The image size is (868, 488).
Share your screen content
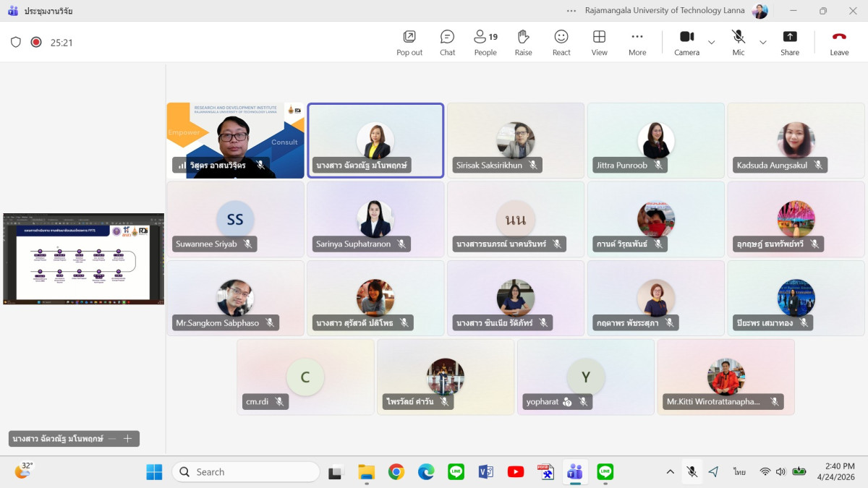click(x=790, y=42)
